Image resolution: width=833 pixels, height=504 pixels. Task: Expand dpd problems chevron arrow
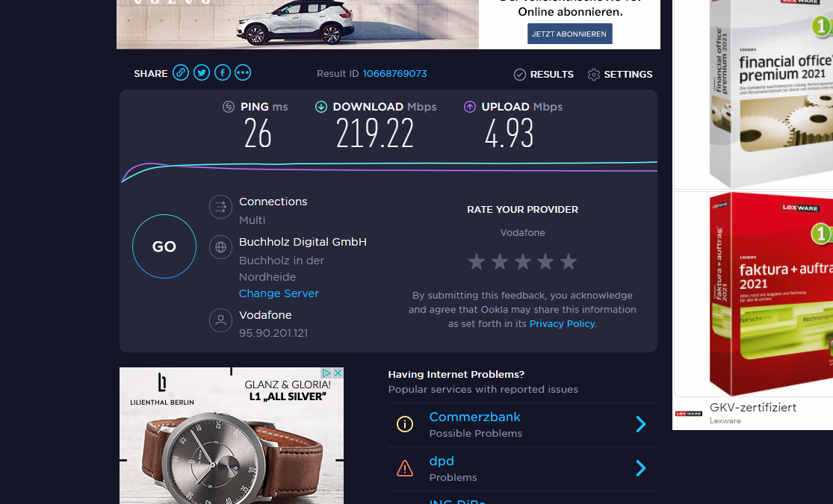point(640,468)
